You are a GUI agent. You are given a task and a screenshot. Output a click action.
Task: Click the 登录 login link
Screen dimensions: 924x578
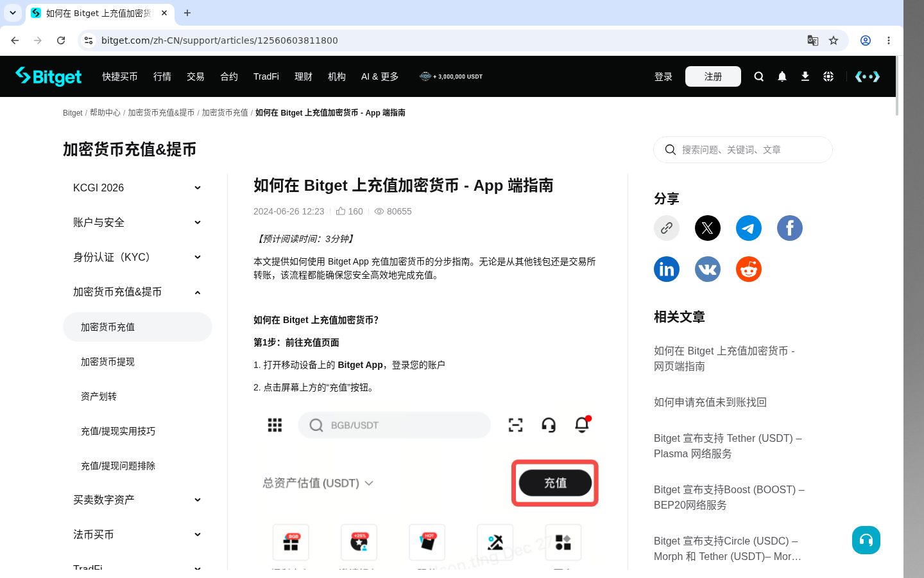pos(663,76)
